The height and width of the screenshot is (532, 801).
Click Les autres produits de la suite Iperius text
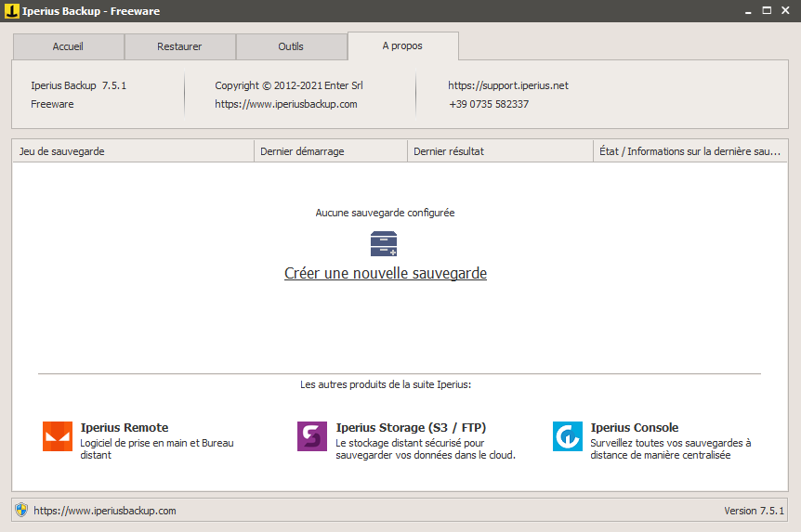coord(386,384)
